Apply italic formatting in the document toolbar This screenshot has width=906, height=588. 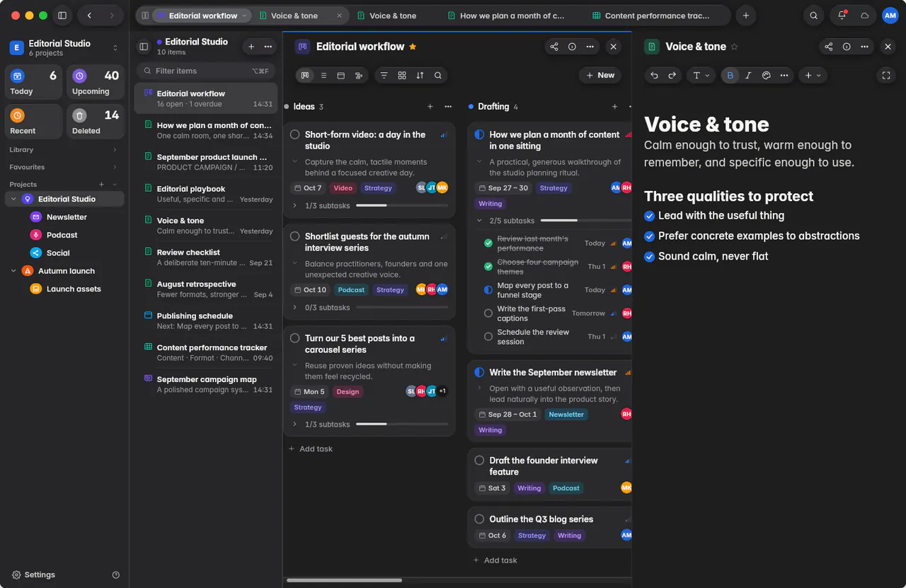click(x=748, y=75)
